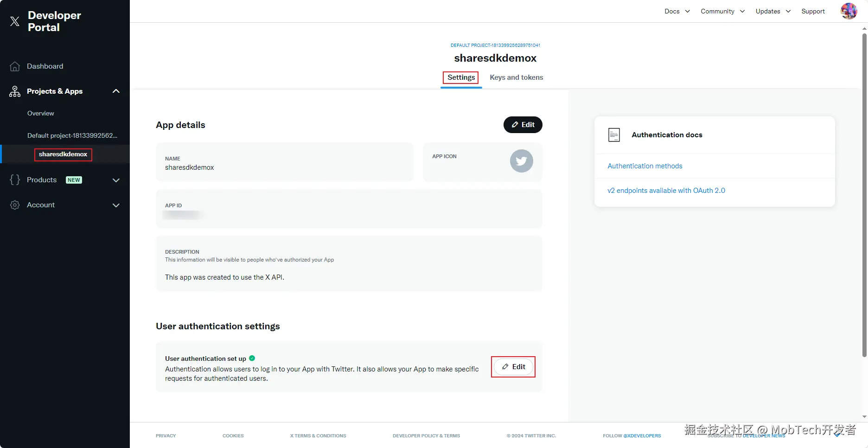The image size is (868, 448).
Task: Click the User authentication settings heading
Action: 218,326
